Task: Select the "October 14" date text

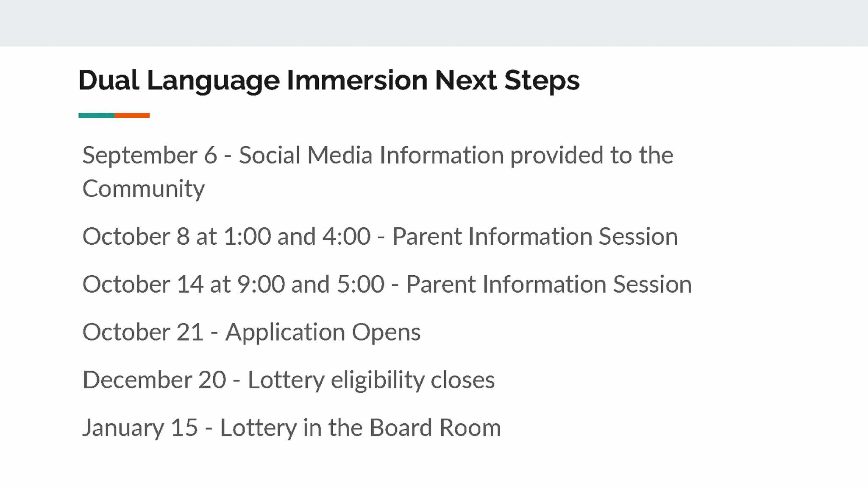Action: pos(143,284)
